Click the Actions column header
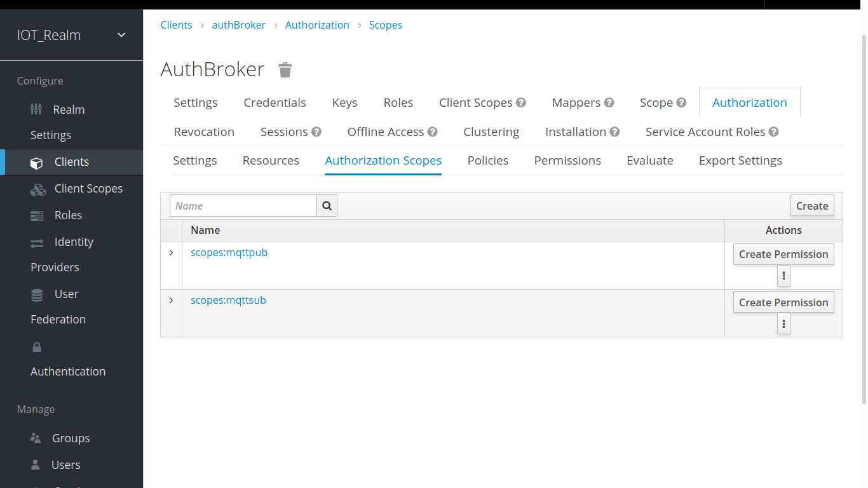 783,230
